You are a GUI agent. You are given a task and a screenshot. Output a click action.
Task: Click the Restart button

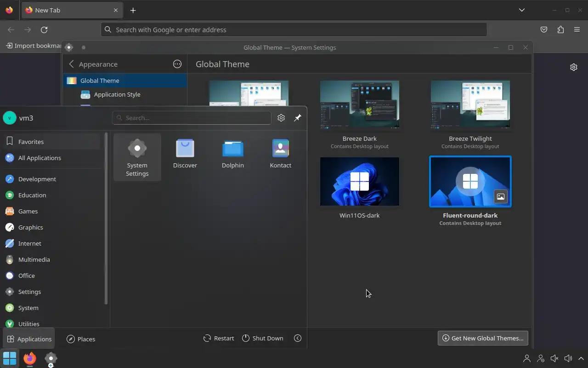pos(219,338)
